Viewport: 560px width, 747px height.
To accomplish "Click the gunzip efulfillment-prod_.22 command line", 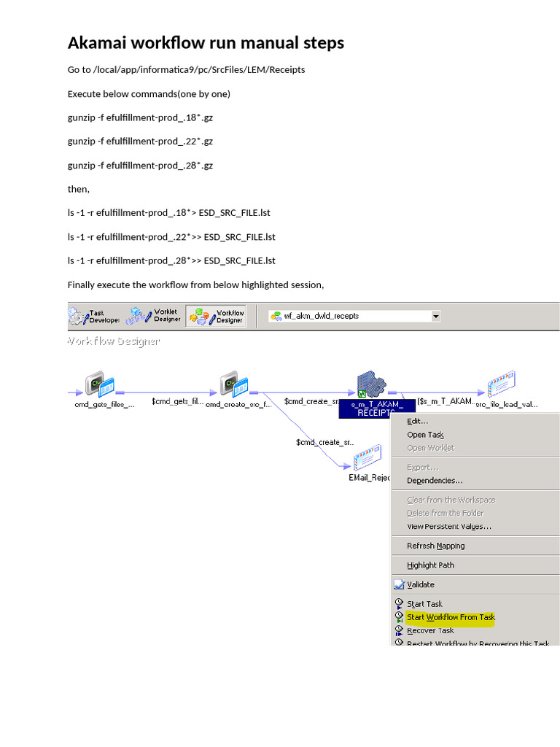I will pyautogui.click(x=140, y=142).
